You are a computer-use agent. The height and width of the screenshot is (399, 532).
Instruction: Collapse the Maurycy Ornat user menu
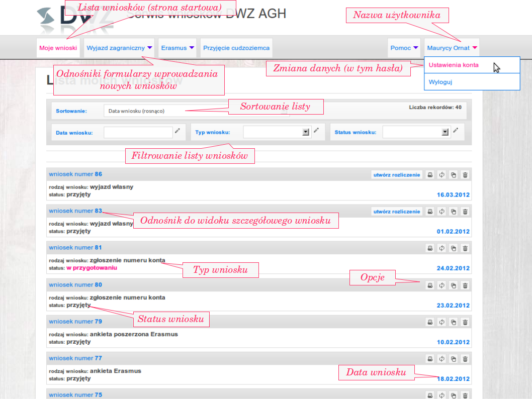point(452,48)
